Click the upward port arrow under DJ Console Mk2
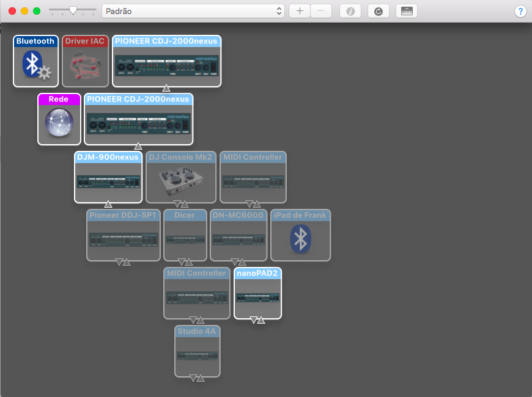The width and height of the screenshot is (532, 397). [185, 204]
